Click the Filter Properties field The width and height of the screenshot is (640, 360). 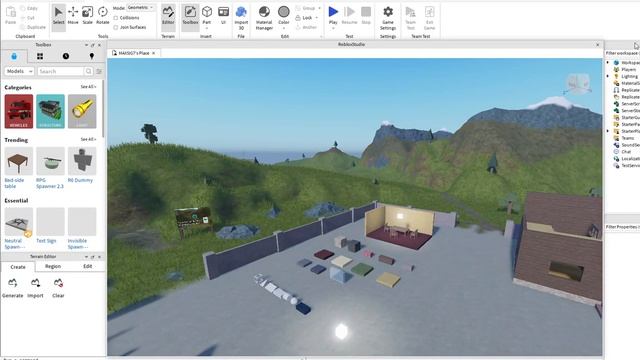(622, 227)
